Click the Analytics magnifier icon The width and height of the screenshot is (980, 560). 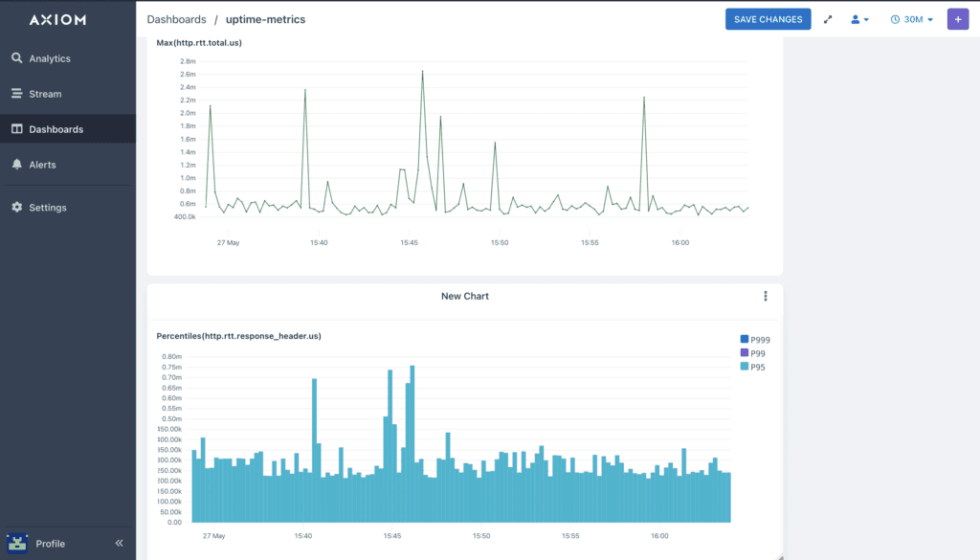pos(16,58)
